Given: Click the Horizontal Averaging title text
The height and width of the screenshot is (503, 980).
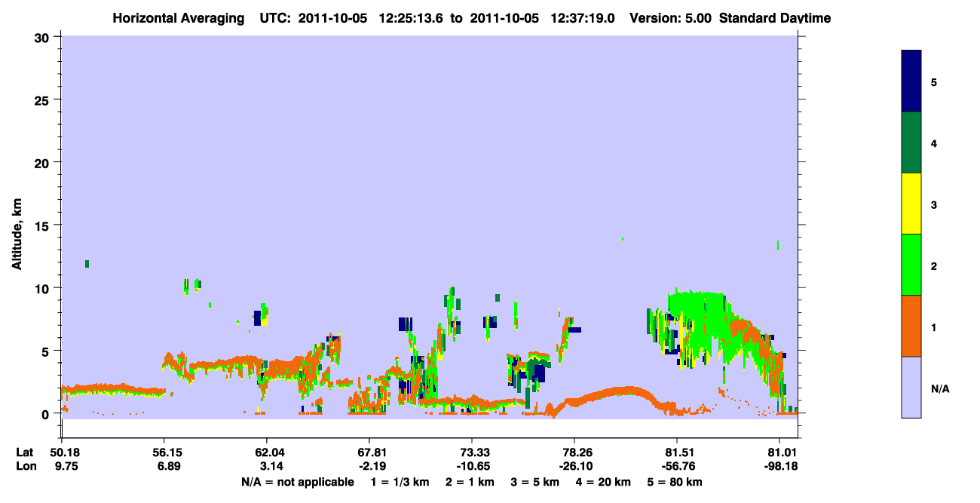Looking at the screenshot, I should (178, 17).
